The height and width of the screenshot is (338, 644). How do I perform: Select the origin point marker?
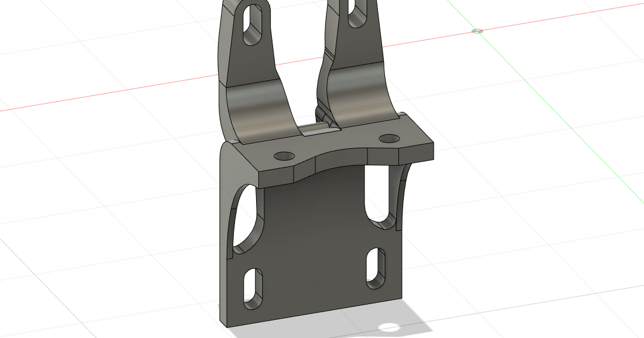click(x=476, y=31)
